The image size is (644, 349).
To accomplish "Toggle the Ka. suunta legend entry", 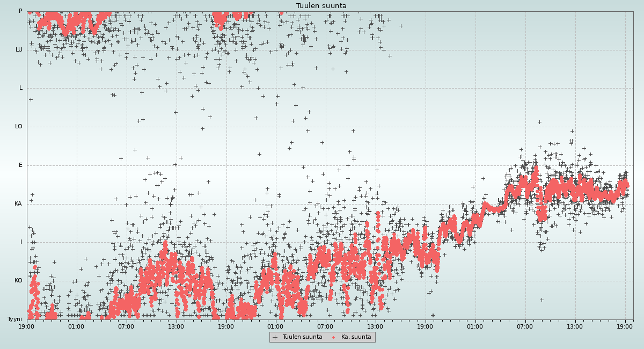I will pyautogui.click(x=356, y=337).
